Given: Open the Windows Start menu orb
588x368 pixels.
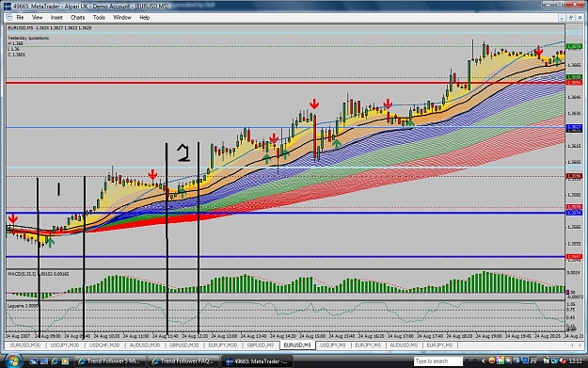Looking at the screenshot, I should click(x=13, y=360).
